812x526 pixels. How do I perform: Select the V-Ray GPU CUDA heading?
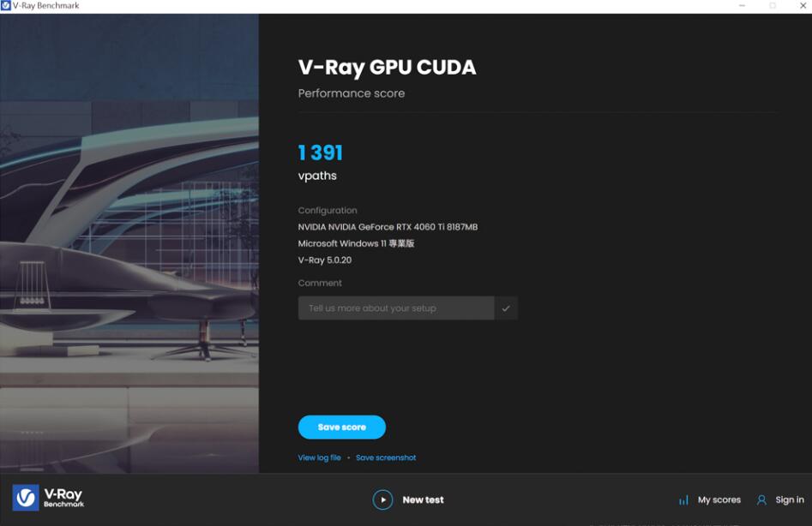(x=387, y=67)
